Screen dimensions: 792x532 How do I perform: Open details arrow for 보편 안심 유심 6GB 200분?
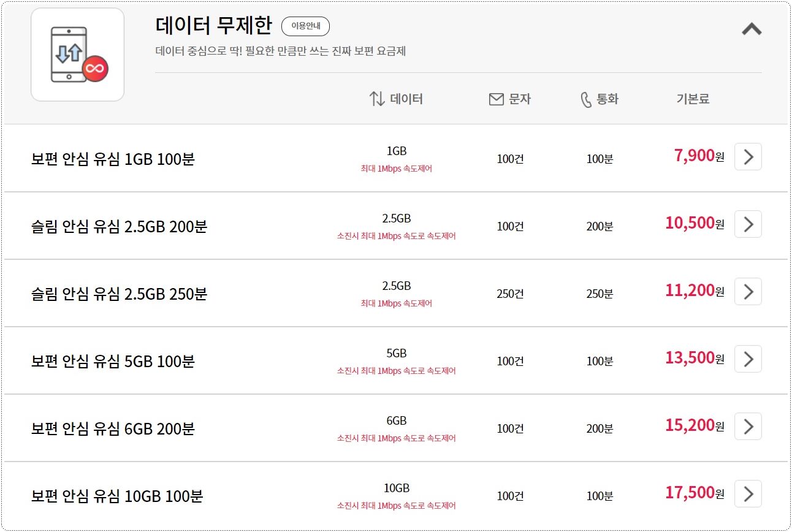pyautogui.click(x=747, y=426)
